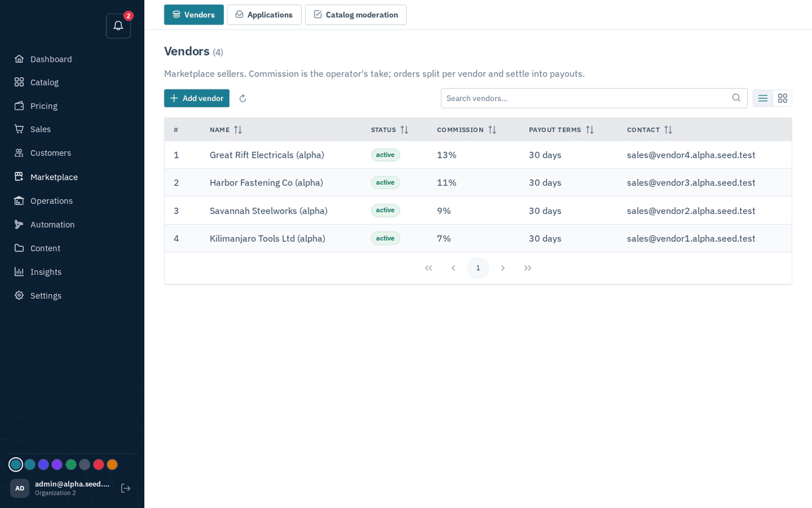Open Kilimanjaro Tools Ltd (alpha) row
Screen dimensions: 812x508
pyautogui.click(x=478, y=238)
